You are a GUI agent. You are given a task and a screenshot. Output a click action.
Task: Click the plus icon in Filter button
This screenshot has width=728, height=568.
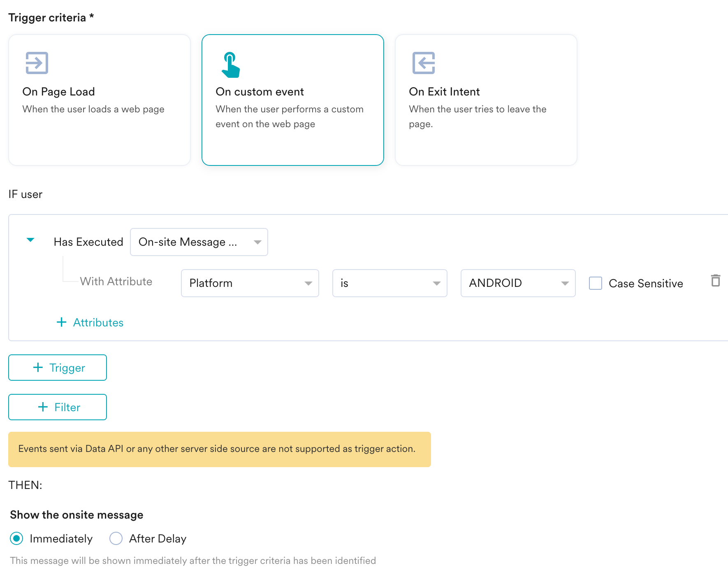click(x=43, y=407)
